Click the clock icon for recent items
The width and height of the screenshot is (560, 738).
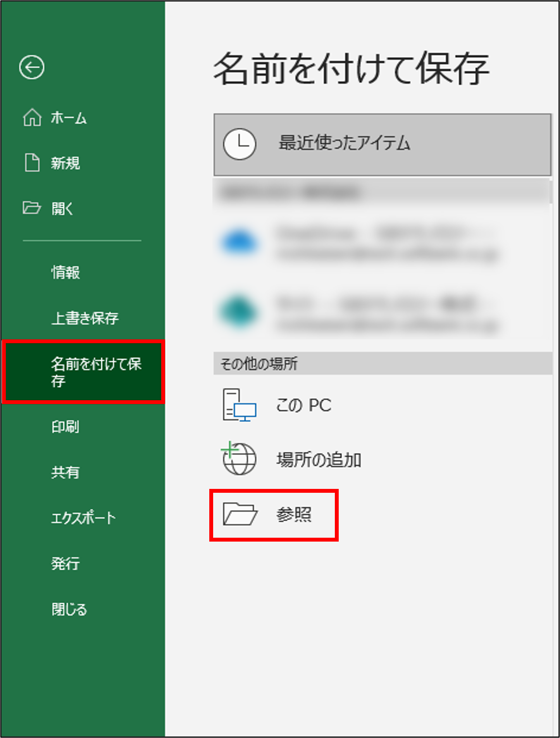240,144
